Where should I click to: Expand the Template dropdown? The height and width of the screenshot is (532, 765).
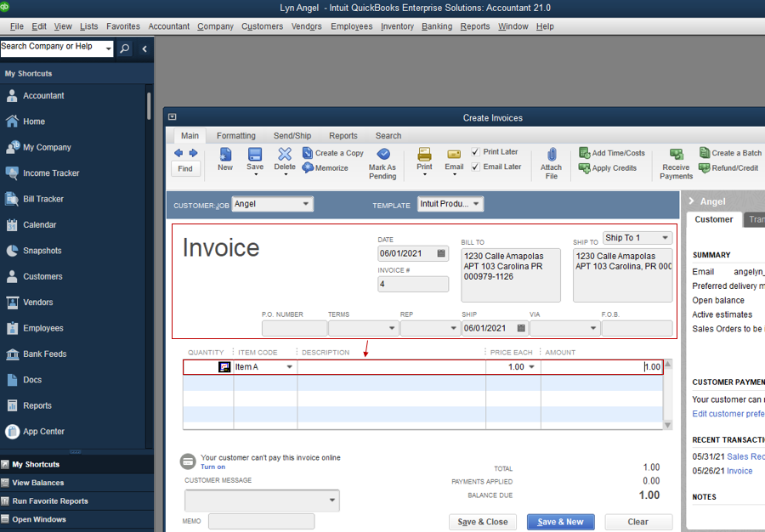point(476,204)
